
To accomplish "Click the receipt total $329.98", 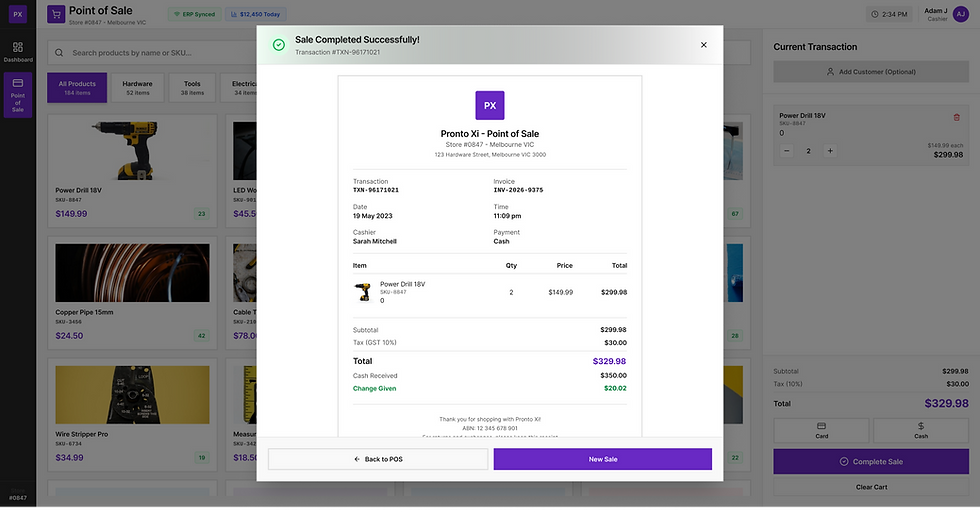I will [609, 361].
